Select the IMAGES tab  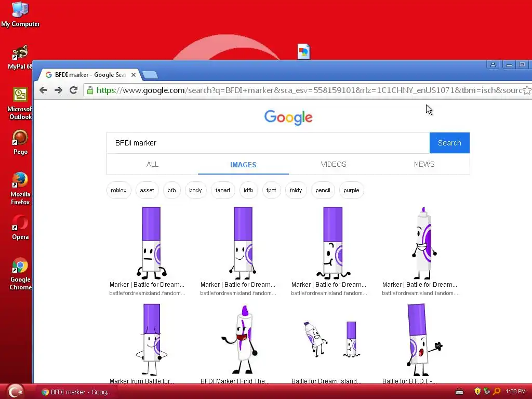click(243, 165)
